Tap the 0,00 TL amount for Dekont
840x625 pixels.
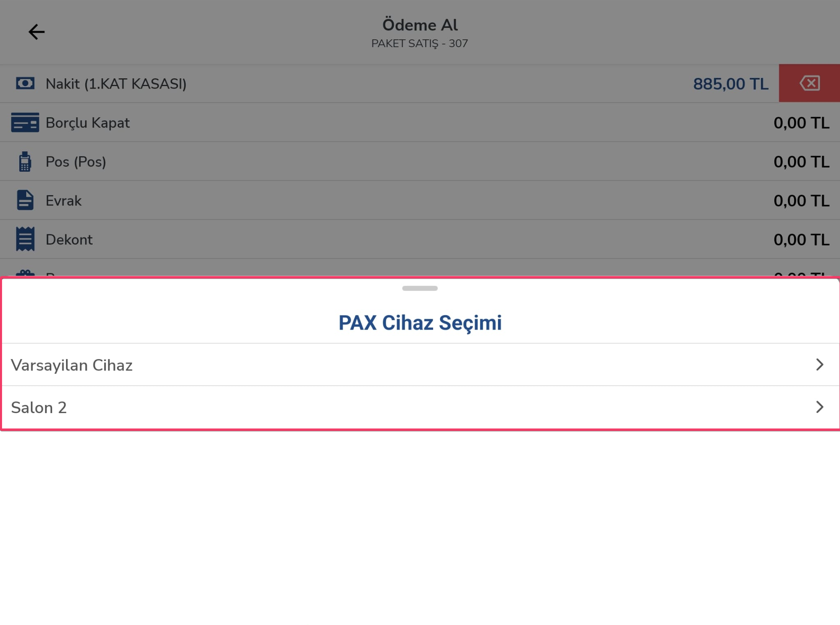801,240
